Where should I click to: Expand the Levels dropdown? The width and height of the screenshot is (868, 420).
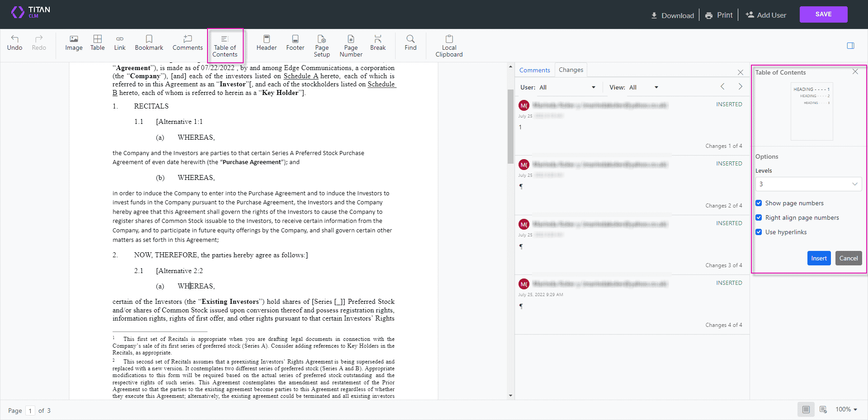(x=808, y=184)
